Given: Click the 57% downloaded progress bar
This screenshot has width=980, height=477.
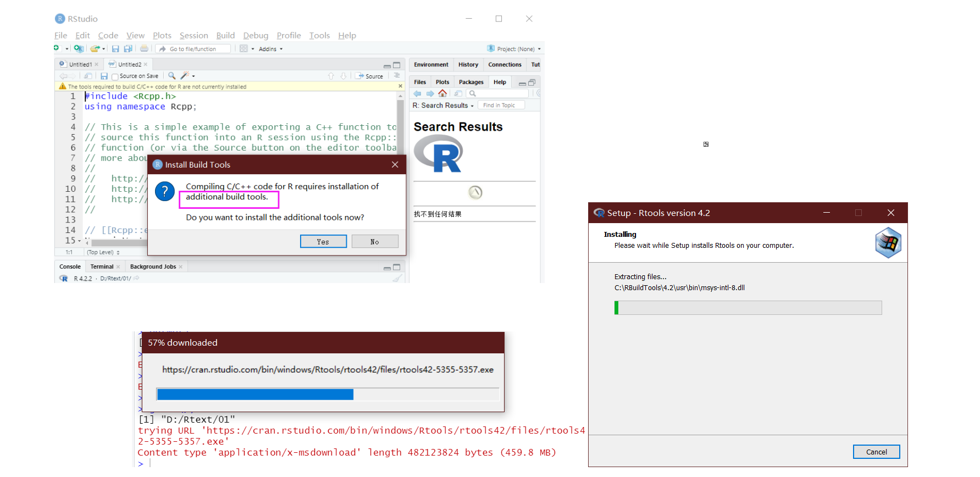Looking at the screenshot, I should [328, 394].
